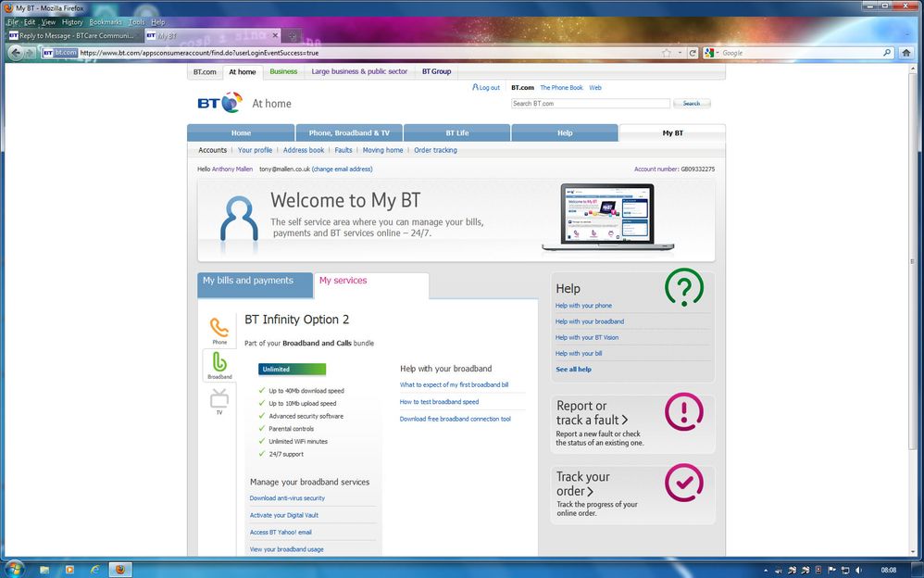This screenshot has width=924, height=578.
Task: Click the green Help question mark icon
Action: pyautogui.click(x=684, y=287)
